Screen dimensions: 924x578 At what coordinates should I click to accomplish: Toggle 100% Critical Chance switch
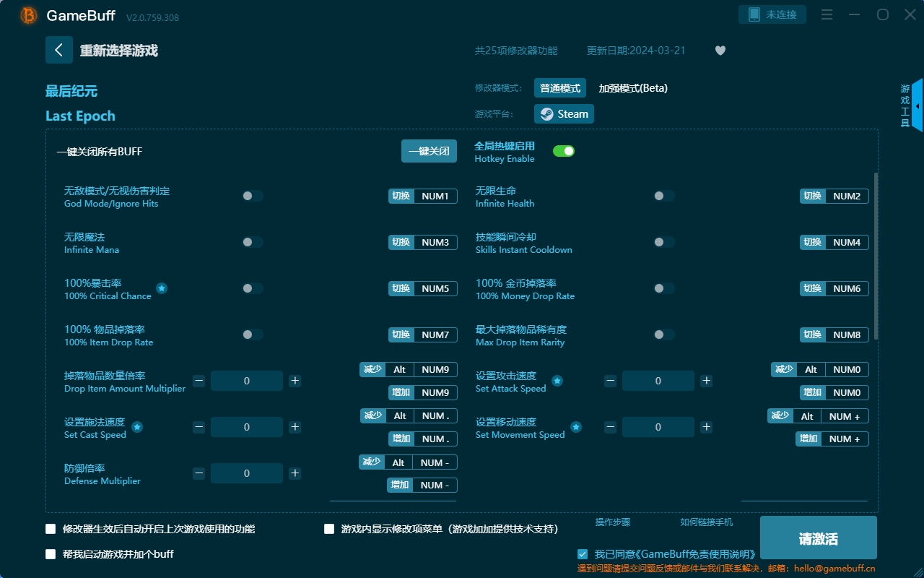coord(253,288)
